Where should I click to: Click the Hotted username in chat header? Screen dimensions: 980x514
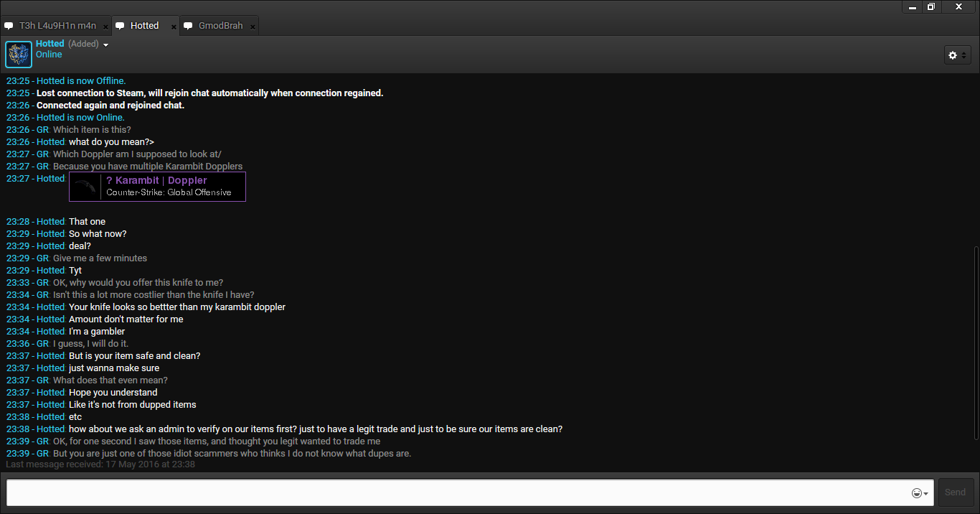tap(50, 44)
